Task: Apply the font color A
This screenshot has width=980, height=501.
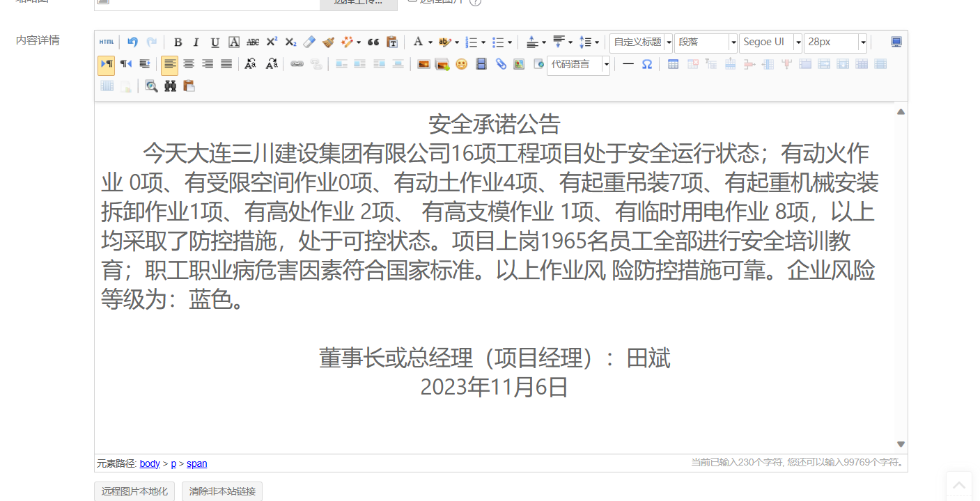Action: coord(418,42)
